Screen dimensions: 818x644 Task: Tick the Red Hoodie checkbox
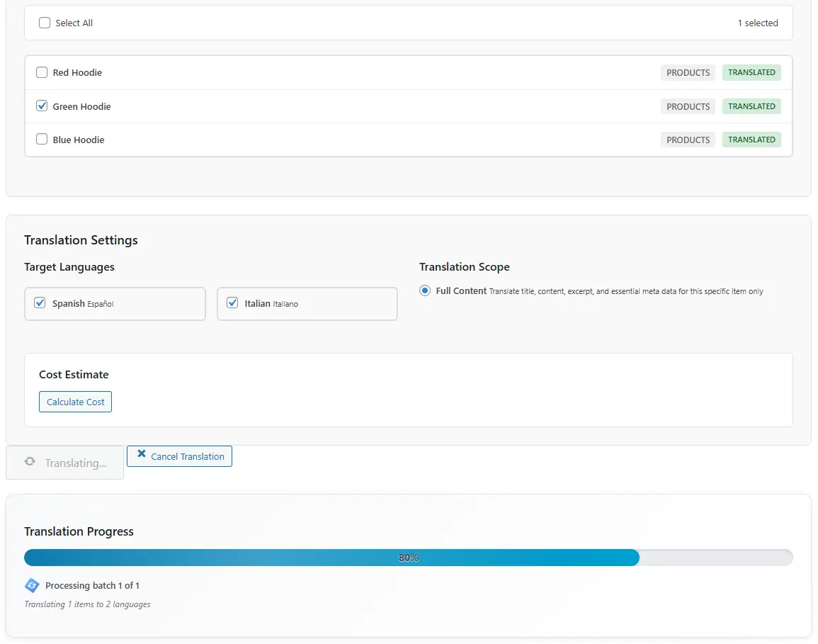(42, 72)
